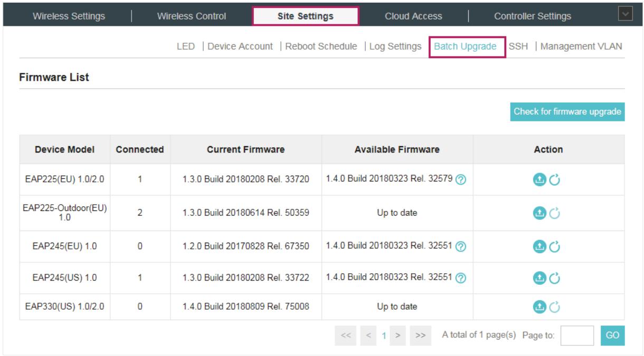Select the Site Settings tab
Screen dimensions: 644x356
pos(306,16)
